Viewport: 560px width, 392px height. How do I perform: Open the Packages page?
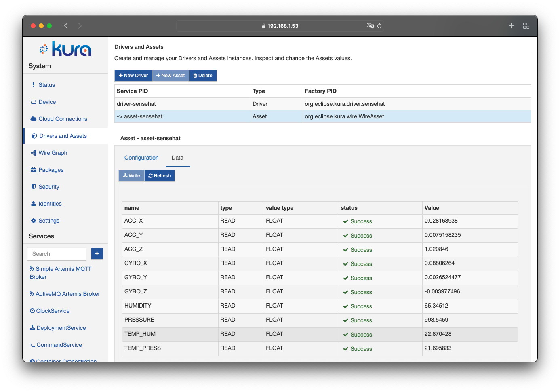51,170
